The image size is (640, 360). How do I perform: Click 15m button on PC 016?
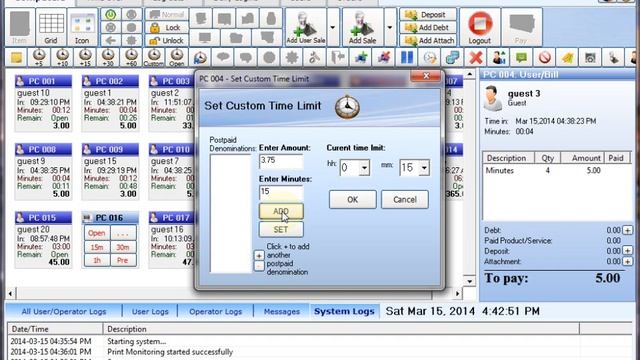(x=97, y=247)
